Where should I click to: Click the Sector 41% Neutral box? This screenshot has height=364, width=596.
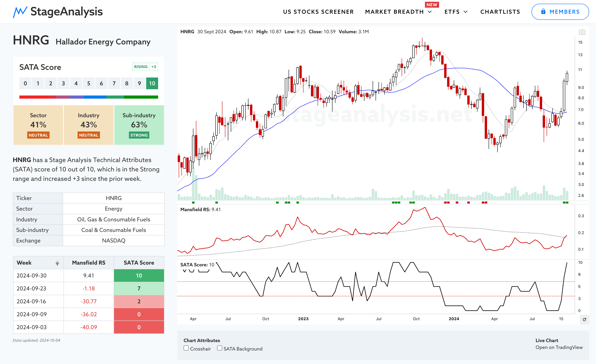click(x=38, y=125)
